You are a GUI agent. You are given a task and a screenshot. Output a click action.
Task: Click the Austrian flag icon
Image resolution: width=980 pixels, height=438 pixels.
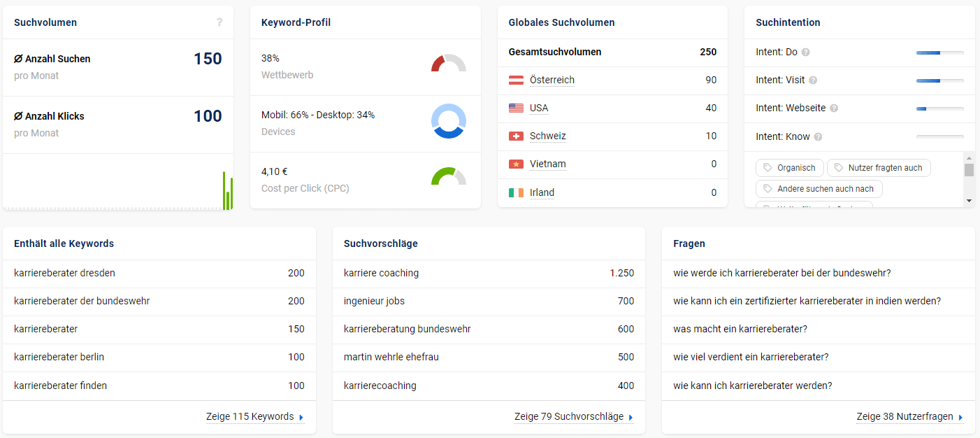516,80
